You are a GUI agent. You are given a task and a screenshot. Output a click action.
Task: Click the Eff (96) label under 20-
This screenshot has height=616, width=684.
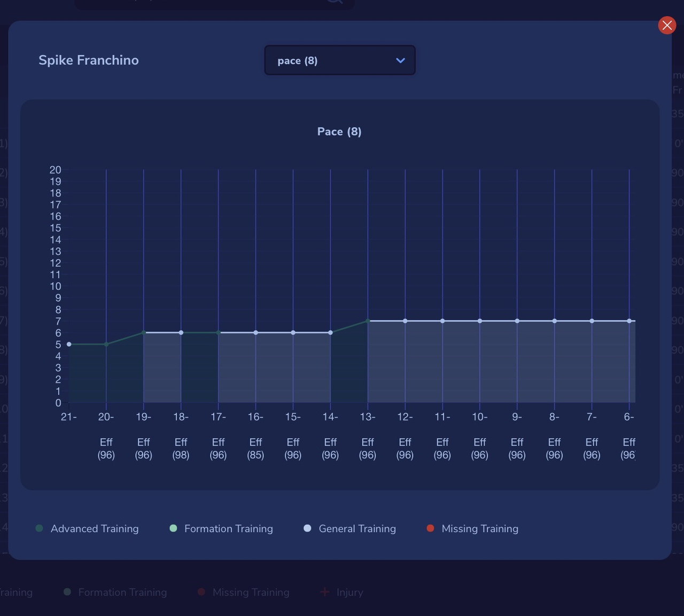pyautogui.click(x=106, y=449)
